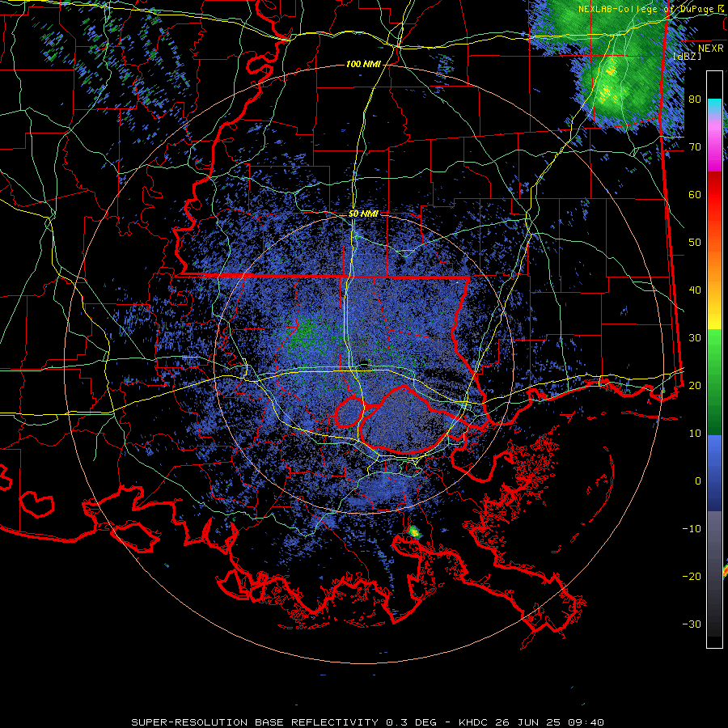The height and width of the screenshot is (728, 728).
Task: Click the 0 dBZ scale label
Action: pyautogui.click(x=698, y=481)
